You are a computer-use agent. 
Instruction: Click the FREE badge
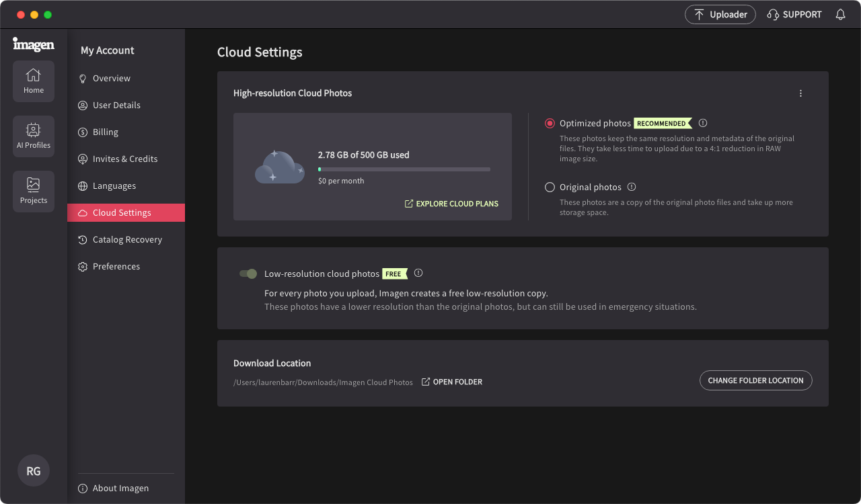(395, 274)
